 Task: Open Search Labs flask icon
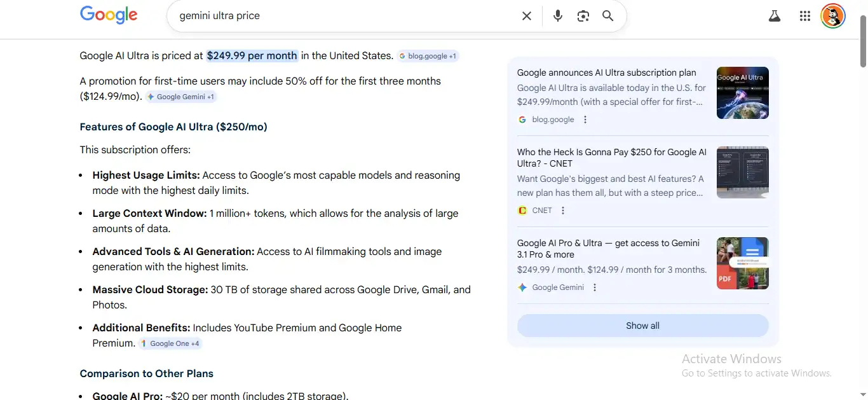point(774,17)
